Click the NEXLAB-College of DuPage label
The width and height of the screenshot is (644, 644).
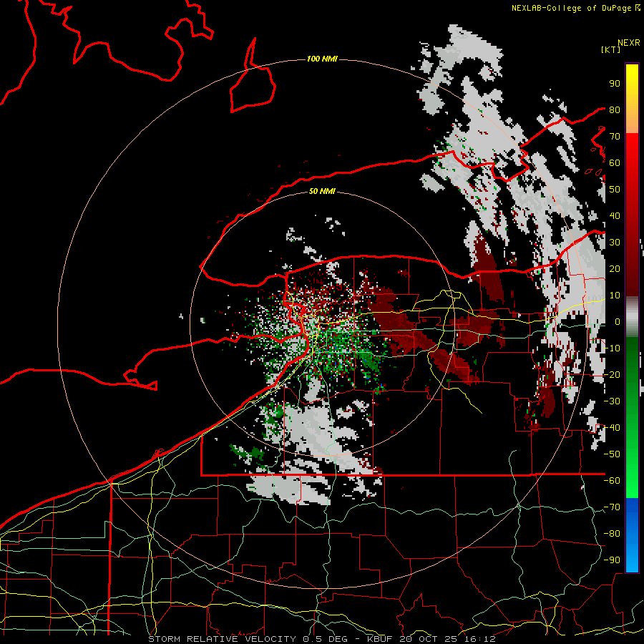point(572,8)
